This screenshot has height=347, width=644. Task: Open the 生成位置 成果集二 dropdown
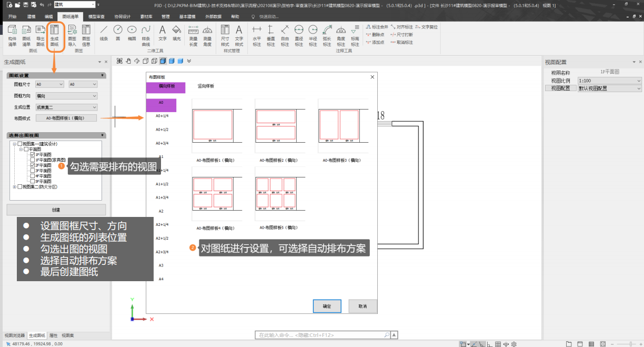[x=66, y=107]
